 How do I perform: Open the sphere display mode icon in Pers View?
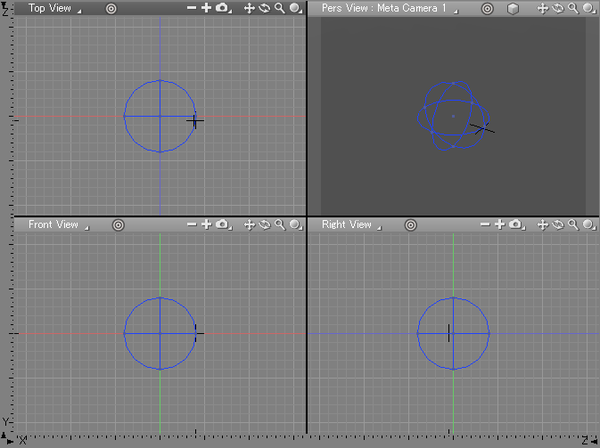(x=589, y=8)
